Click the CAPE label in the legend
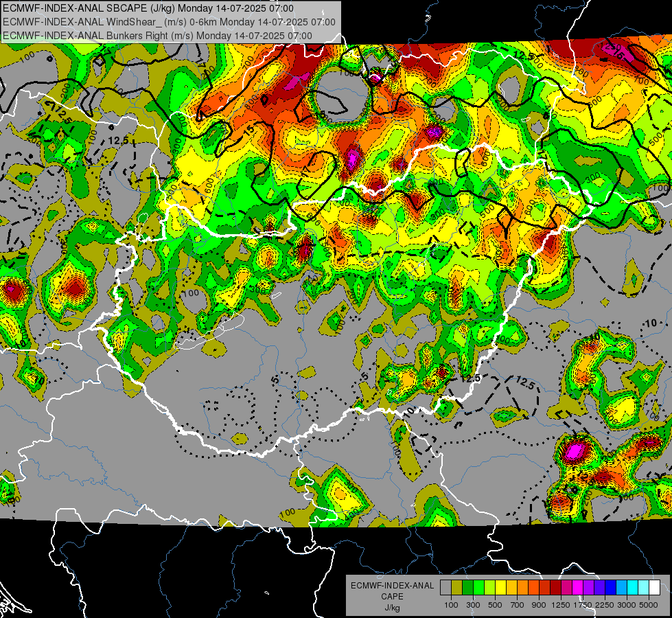 [x=392, y=597]
